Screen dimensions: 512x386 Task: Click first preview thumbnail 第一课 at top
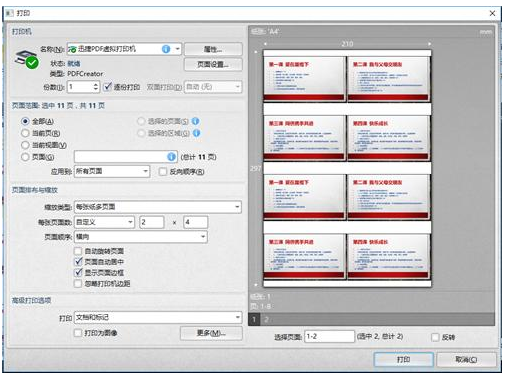tap(304, 79)
